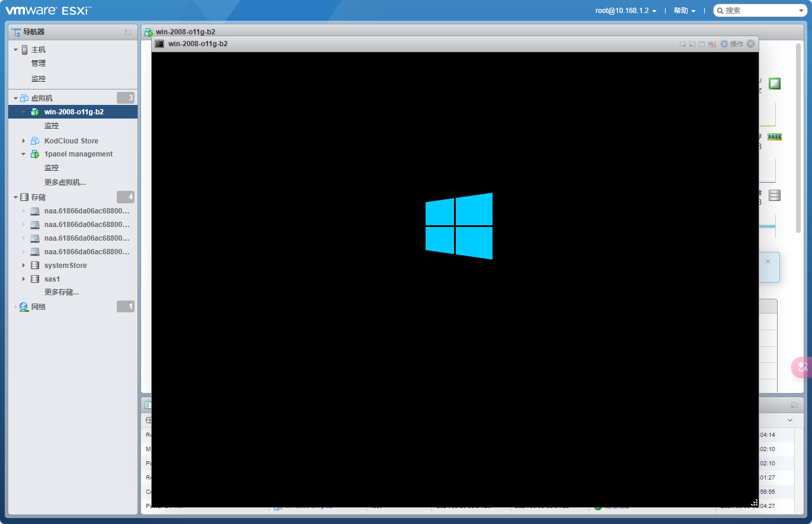This screenshot has height=524, width=812.
Task: Minimize the Navigator panel with its header button
Action: point(128,32)
